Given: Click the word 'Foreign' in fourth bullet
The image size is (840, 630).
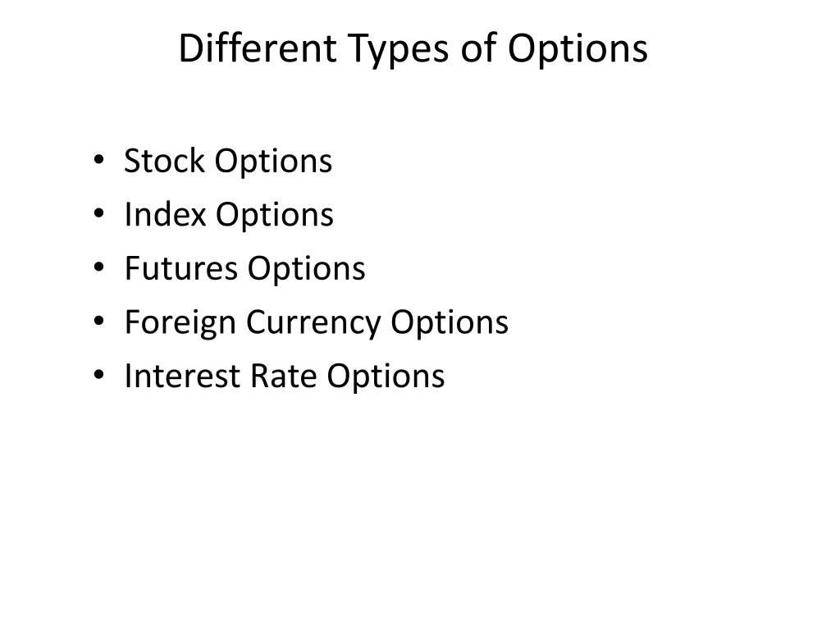Looking at the screenshot, I should (x=180, y=323).
